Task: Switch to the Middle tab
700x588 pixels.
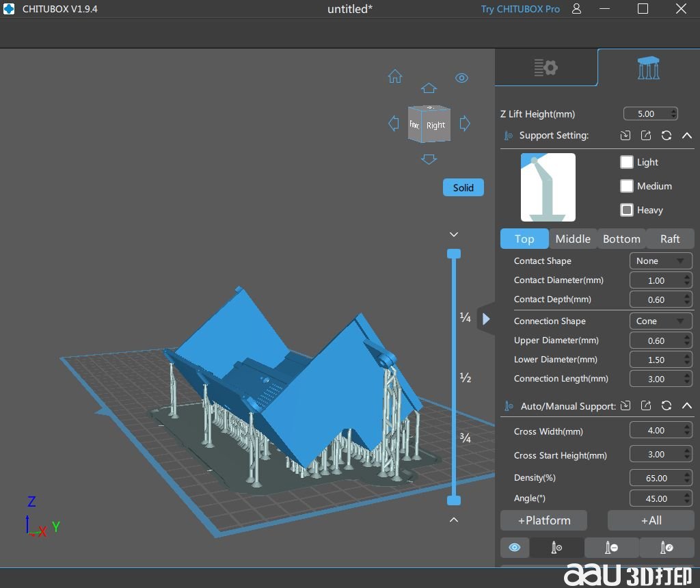Action: [573, 239]
